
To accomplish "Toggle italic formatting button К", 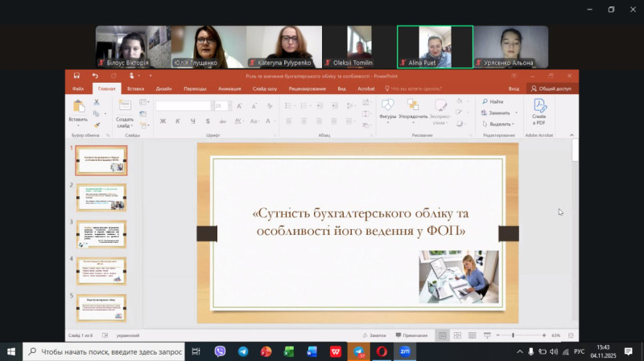I will pos(178,121).
